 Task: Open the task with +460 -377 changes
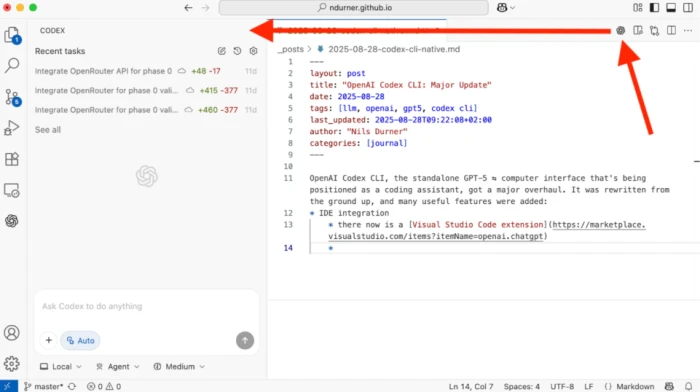[x=146, y=109]
